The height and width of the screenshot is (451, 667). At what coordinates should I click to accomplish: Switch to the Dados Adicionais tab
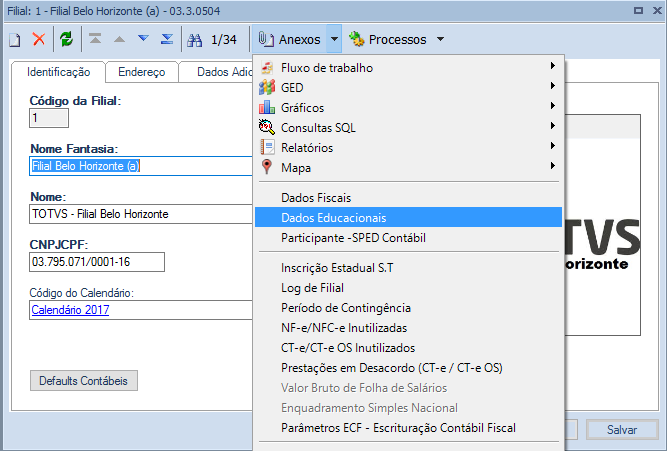tap(216, 72)
